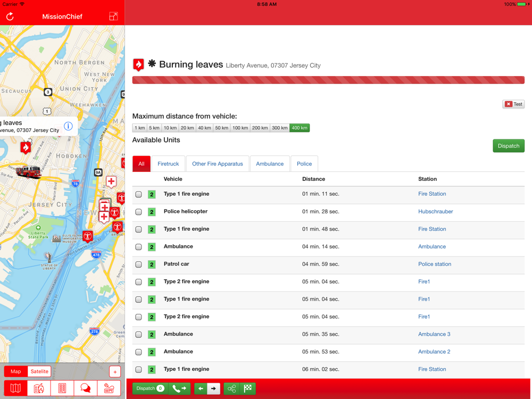Click the Distance column header
Image resolution: width=532 pixels, height=399 pixels.
click(314, 179)
